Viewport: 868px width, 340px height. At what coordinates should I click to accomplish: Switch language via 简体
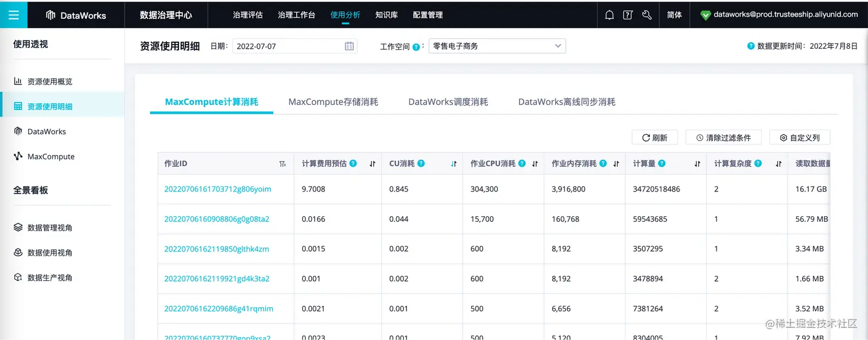coord(675,15)
